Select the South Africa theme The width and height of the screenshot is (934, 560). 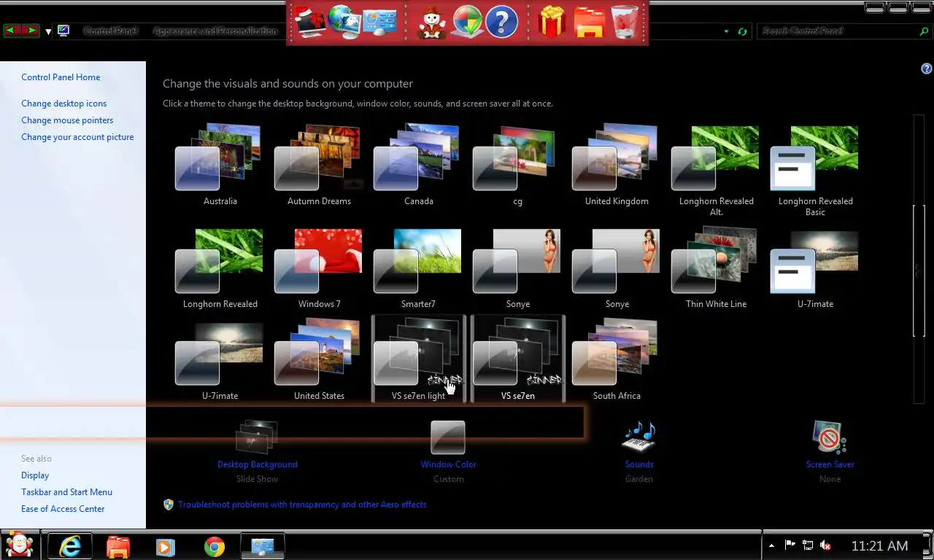(617, 360)
